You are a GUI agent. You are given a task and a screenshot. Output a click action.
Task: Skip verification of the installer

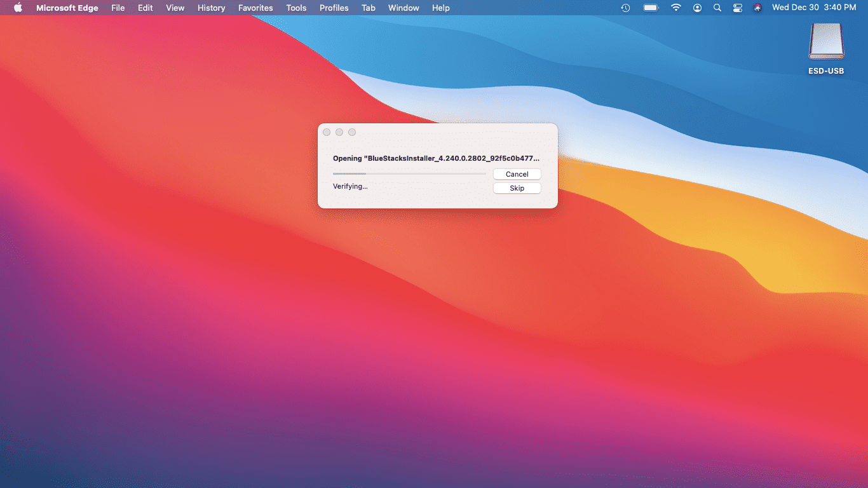pos(517,188)
